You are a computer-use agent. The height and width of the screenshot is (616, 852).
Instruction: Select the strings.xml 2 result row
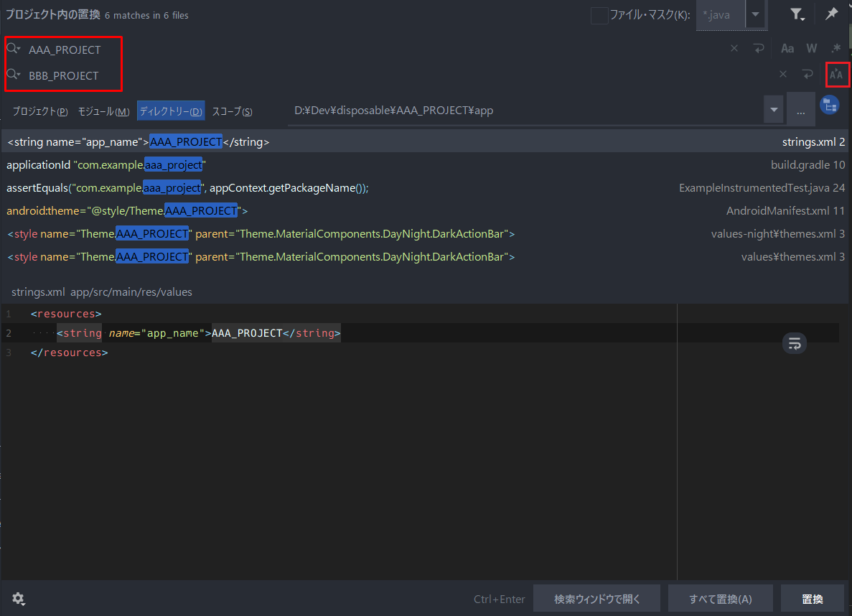[426, 142]
